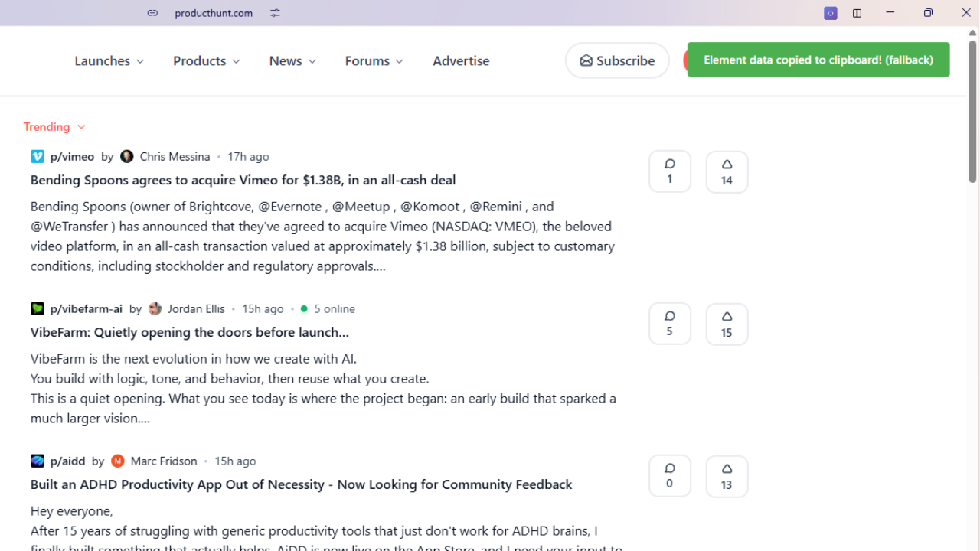The image size is (980, 551).
Task: Open Marc Fridson's profile link
Action: tap(164, 461)
